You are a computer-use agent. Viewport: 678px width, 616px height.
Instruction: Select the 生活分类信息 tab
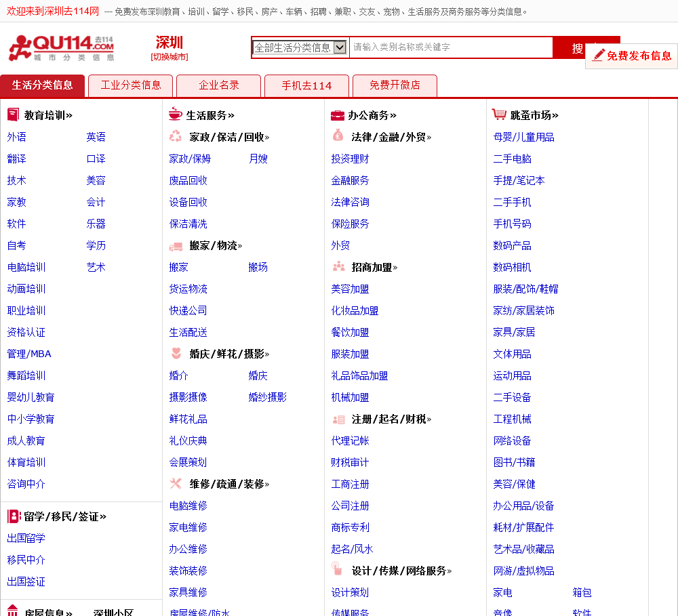pyautogui.click(x=42, y=85)
